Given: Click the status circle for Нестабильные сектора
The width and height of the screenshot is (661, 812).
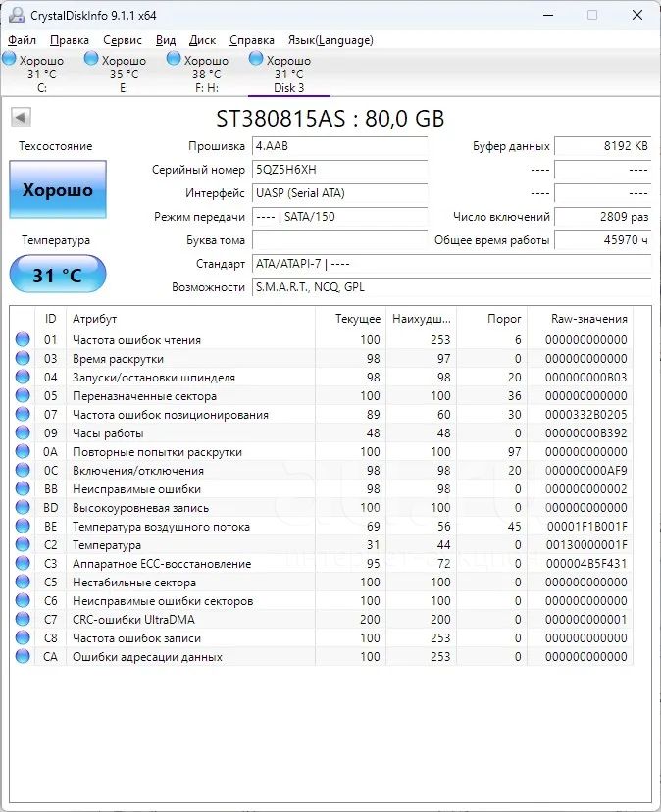Looking at the screenshot, I should (23, 583).
